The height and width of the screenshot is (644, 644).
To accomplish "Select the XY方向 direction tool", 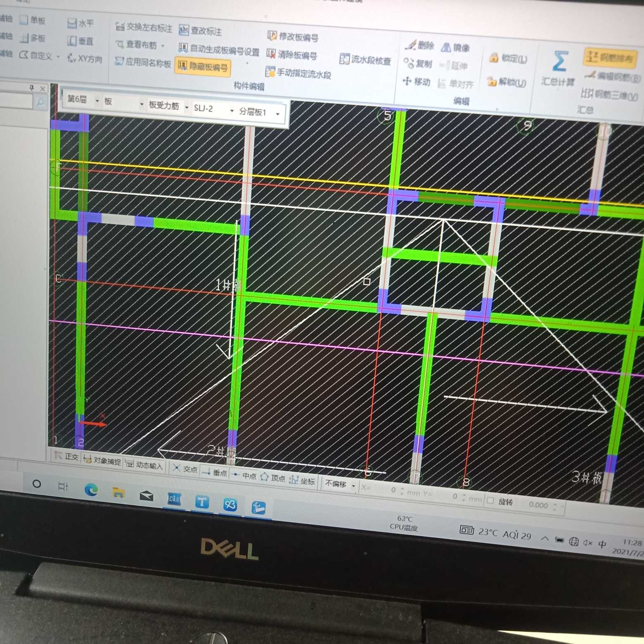I will point(85,59).
